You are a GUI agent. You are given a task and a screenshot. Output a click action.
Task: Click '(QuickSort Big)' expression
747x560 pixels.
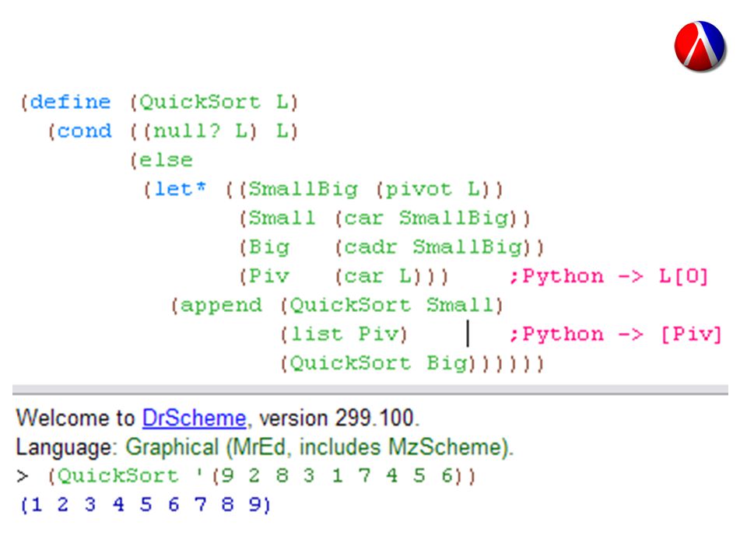[x=378, y=363]
